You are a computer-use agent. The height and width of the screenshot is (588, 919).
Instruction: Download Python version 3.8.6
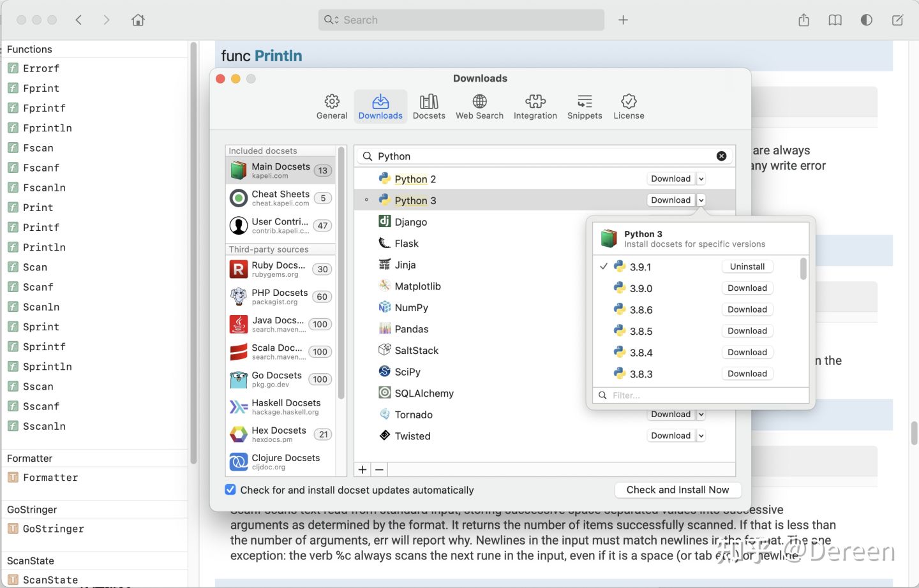[747, 309]
